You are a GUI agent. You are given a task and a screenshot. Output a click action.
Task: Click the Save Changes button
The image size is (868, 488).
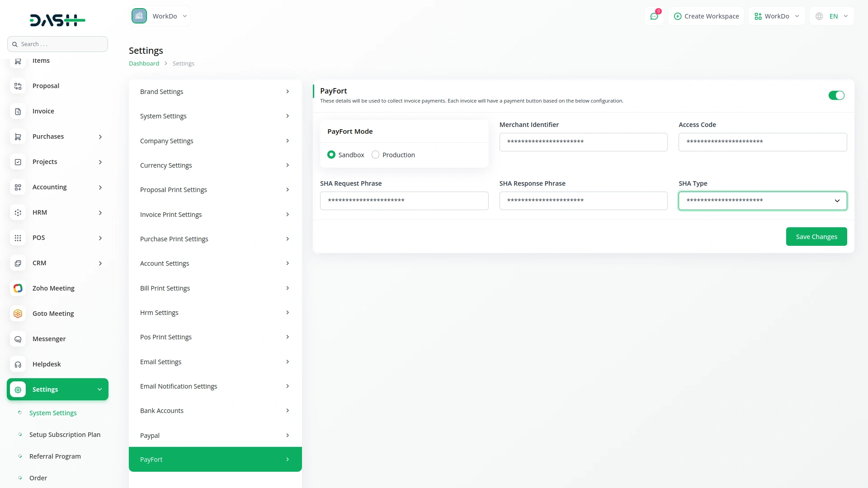click(x=816, y=236)
